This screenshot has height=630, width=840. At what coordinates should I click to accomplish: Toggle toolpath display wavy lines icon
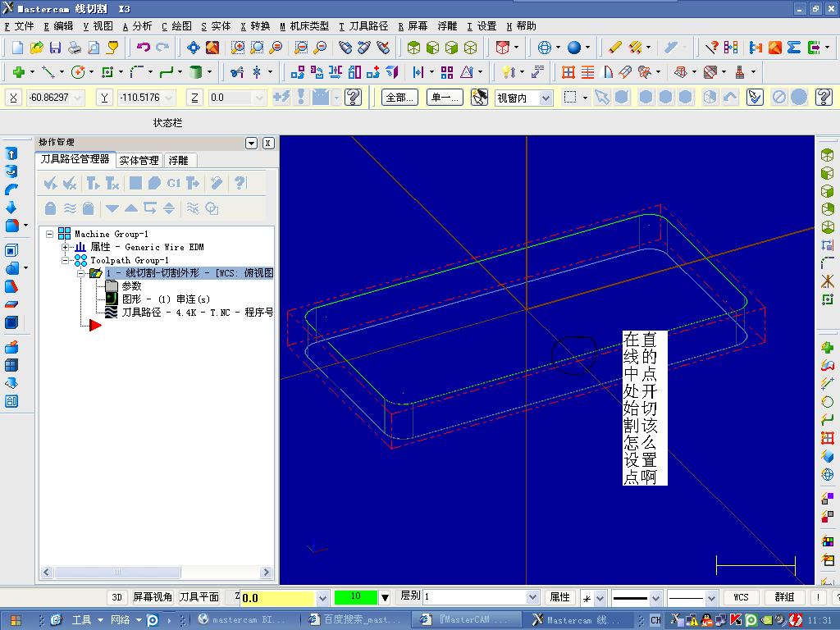(70, 208)
